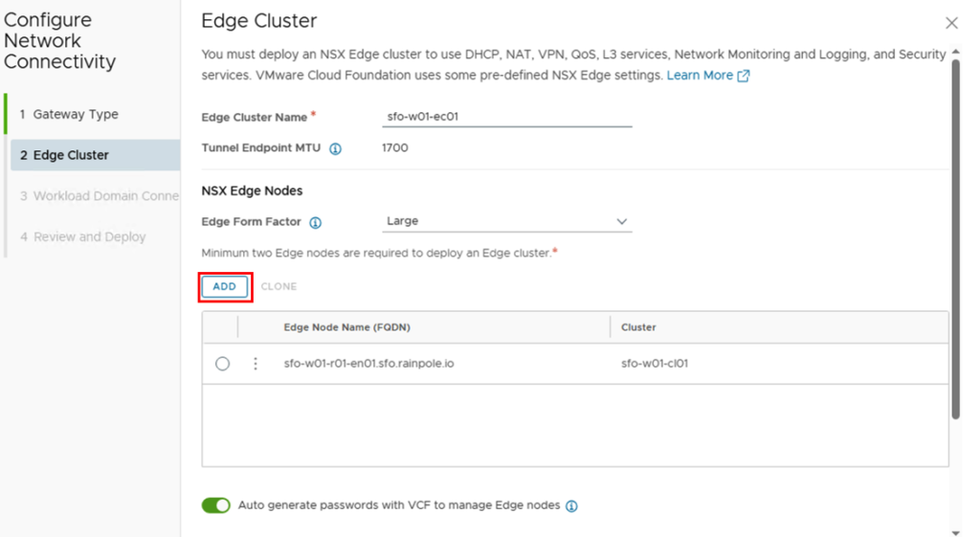The width and height of the screenshot is (980, 537).
Task: Click the auto generate passwords info icon
Action: 571,506
